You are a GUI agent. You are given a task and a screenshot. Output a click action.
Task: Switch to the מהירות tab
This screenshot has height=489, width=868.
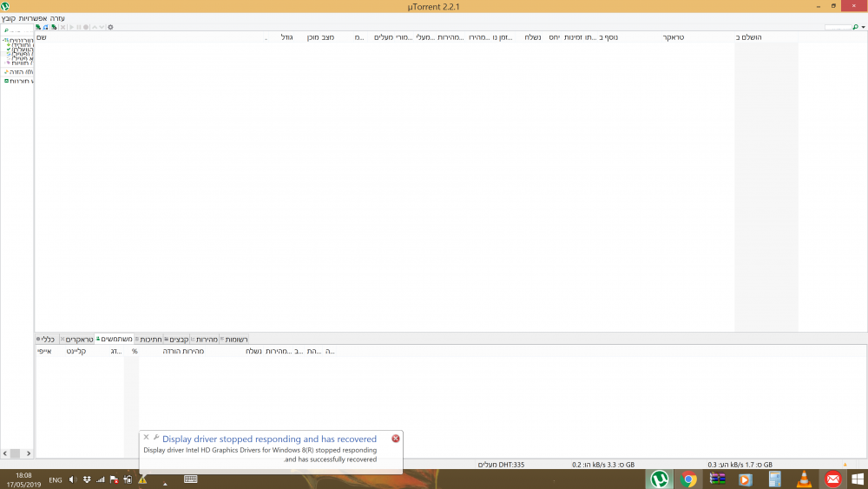pyautogui.click(x=205, y=340)
